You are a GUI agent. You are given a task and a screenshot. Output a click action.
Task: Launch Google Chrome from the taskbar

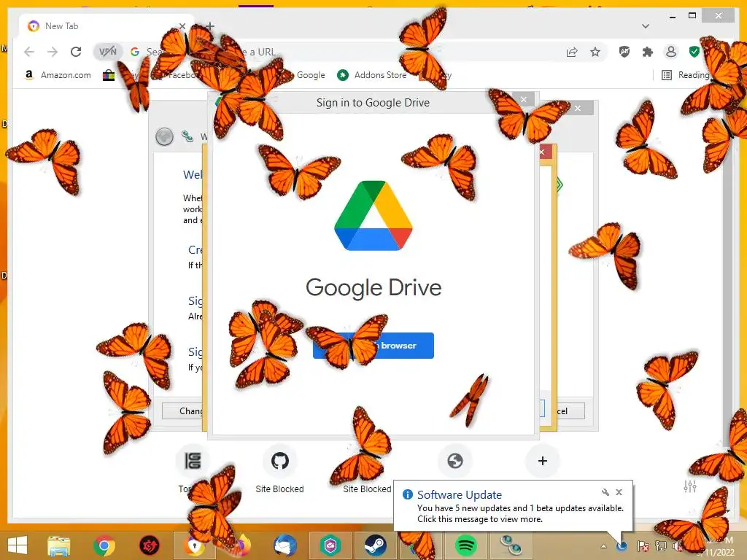click(104, 545)
